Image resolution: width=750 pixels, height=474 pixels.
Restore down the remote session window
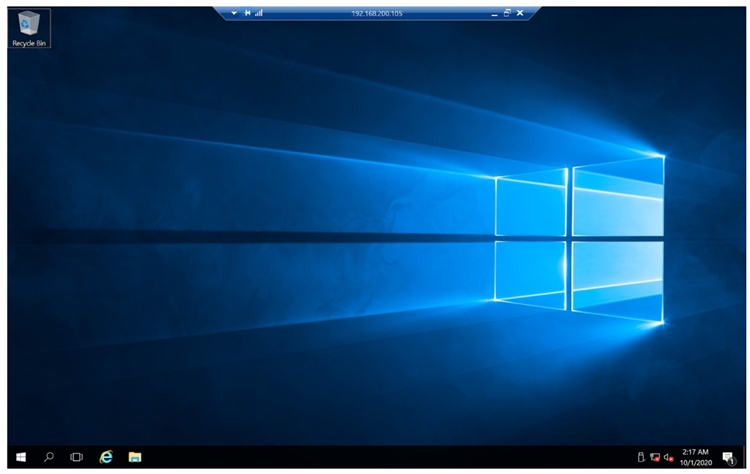point(507,13)
